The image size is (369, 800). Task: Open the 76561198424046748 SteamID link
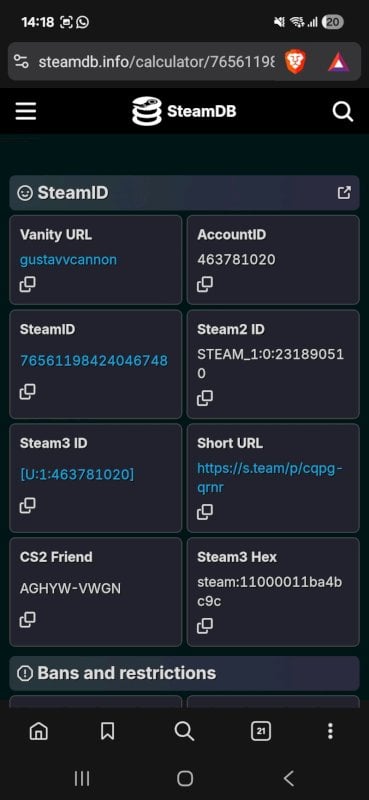(94, 361)
